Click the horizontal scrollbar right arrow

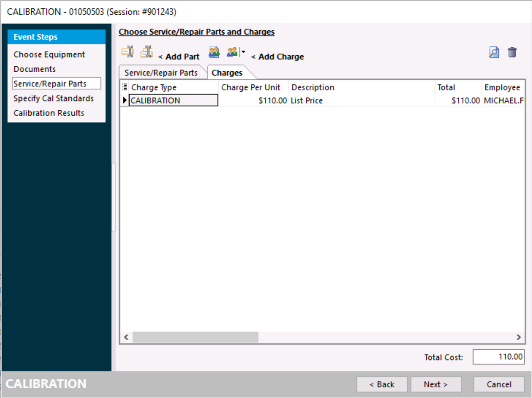coord(519,337)
